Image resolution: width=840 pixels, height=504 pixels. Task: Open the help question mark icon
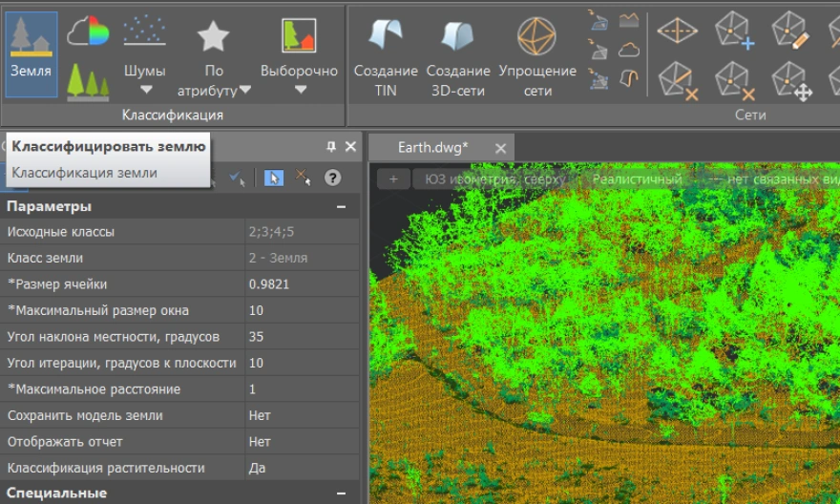[x=332, y=178]
